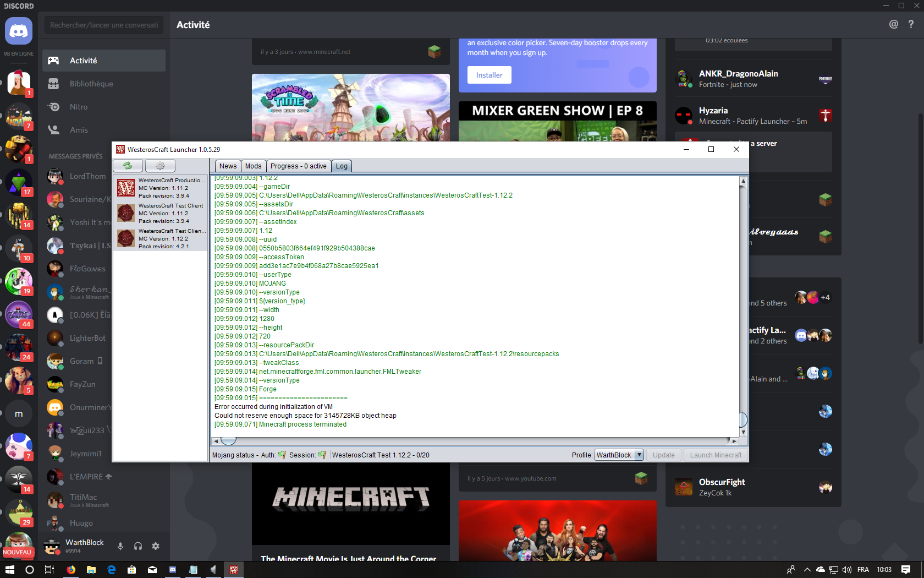The width and height of the screenshot is (924, 578).
Task: Switch to the Mods tab in launcher
Action: pos(254,166)
